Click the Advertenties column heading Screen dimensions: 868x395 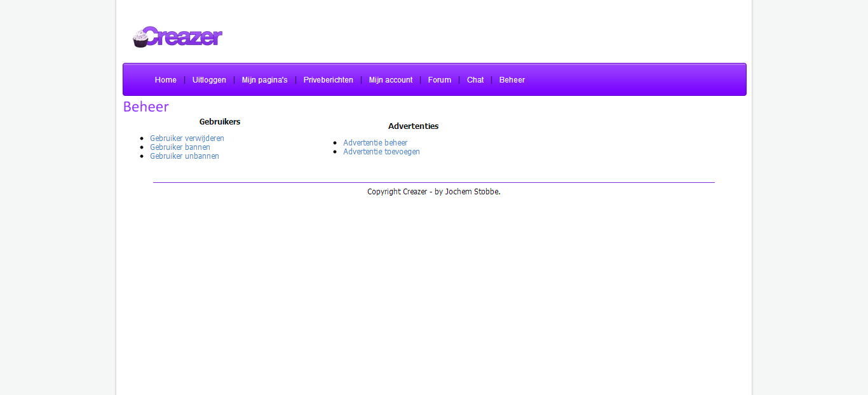(x=414, y=126)
